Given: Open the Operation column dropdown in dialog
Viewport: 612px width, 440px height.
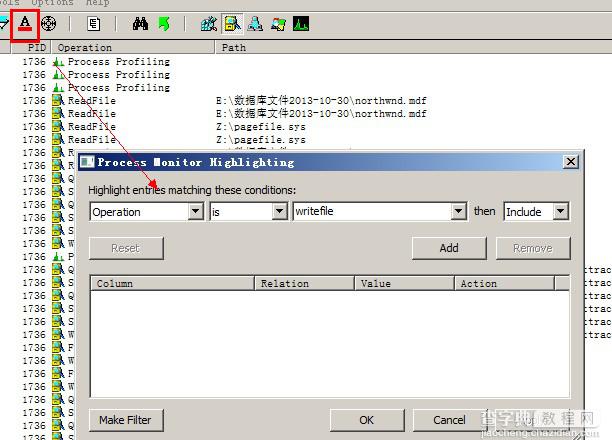Looking at the screenshot, I should click(196, 212).
